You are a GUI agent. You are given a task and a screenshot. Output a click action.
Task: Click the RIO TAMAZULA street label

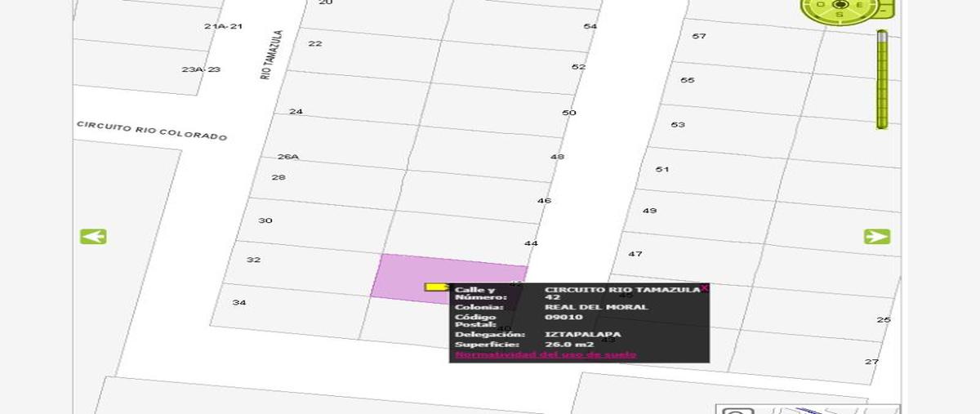pos(271,55)
